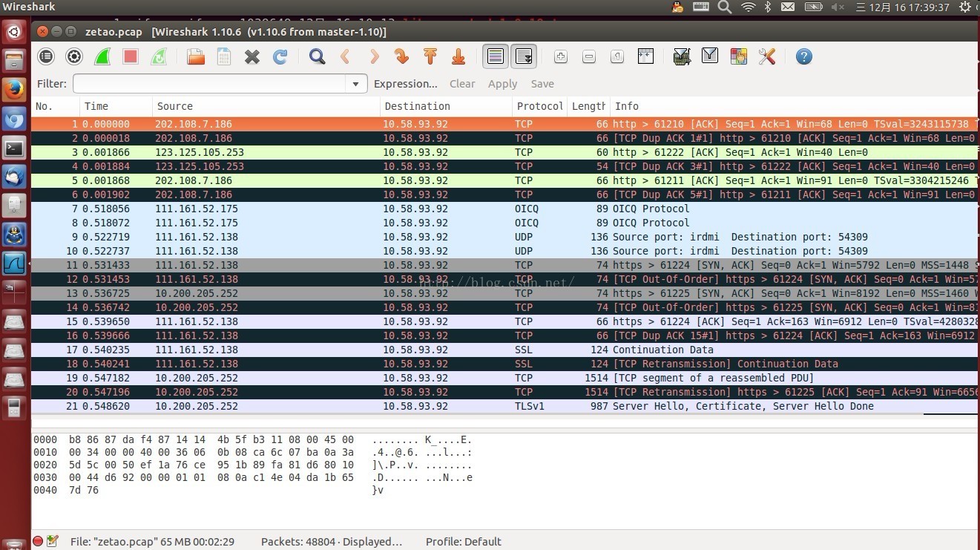The image size is (980, 550).
Task: Sort packets by No. column
Action: click(55, 106)
